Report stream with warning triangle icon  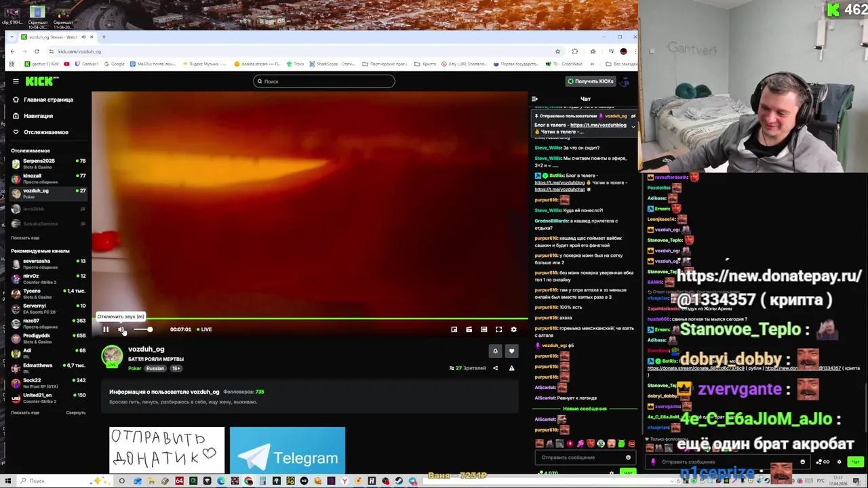coord(511,368)
